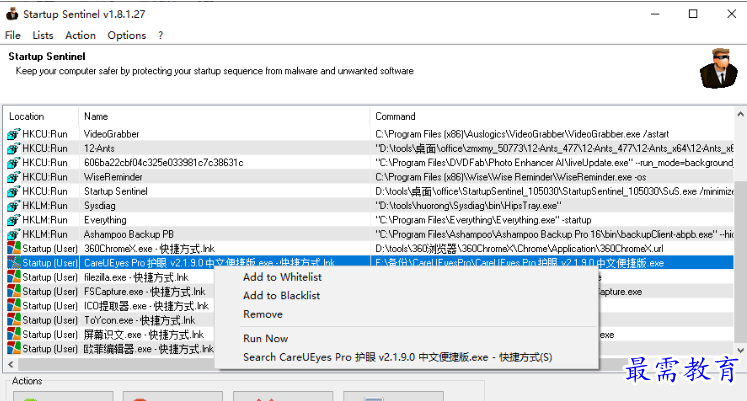
Task: Open the File menu
Action: click(12, 35)
